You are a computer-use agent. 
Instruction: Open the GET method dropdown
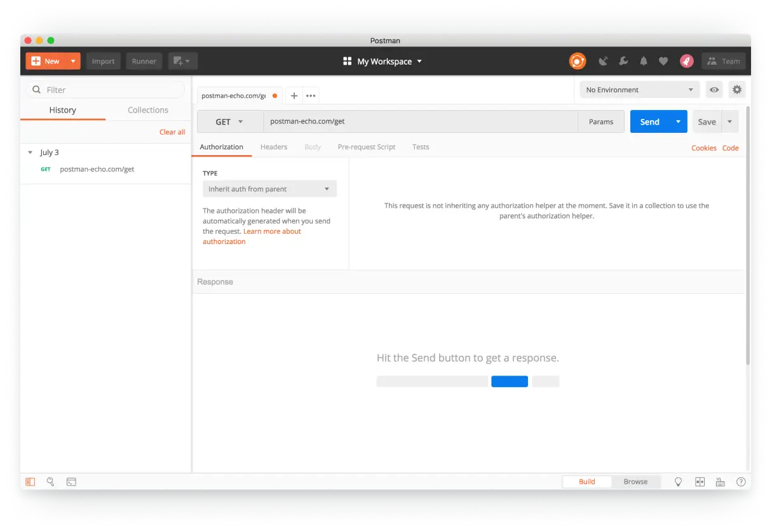click(230, 122)
